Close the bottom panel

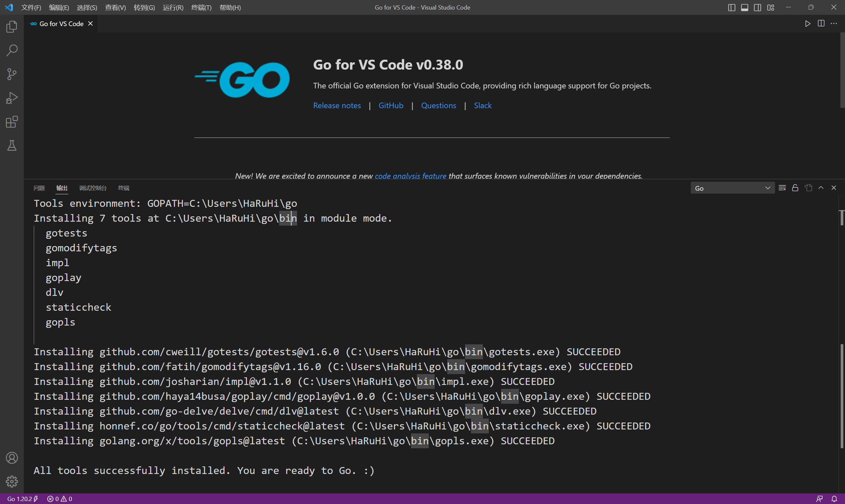pyautogui.click(x=833, y=188)
